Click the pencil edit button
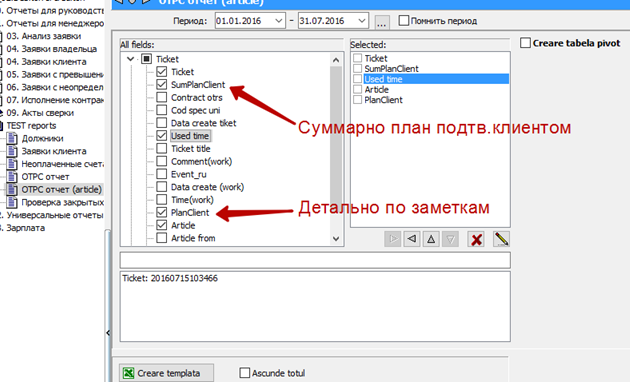630x383 pixels. point(502,239)
